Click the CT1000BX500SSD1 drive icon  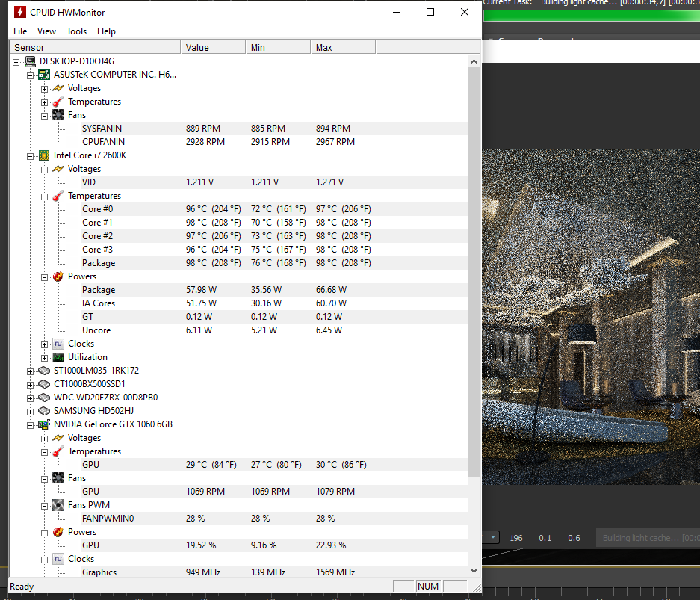(44, 384)
